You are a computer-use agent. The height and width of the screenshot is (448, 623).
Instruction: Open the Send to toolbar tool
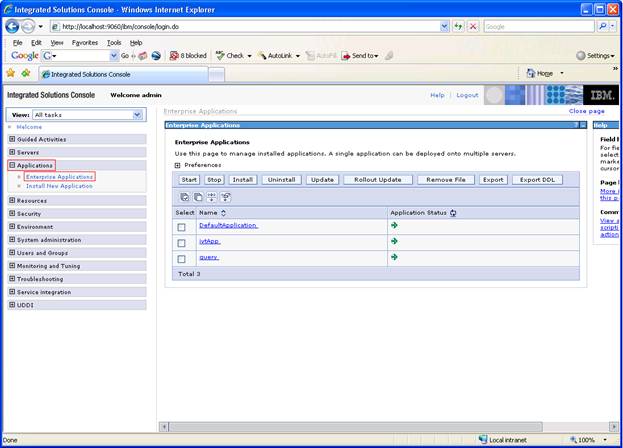click(360, 56)
